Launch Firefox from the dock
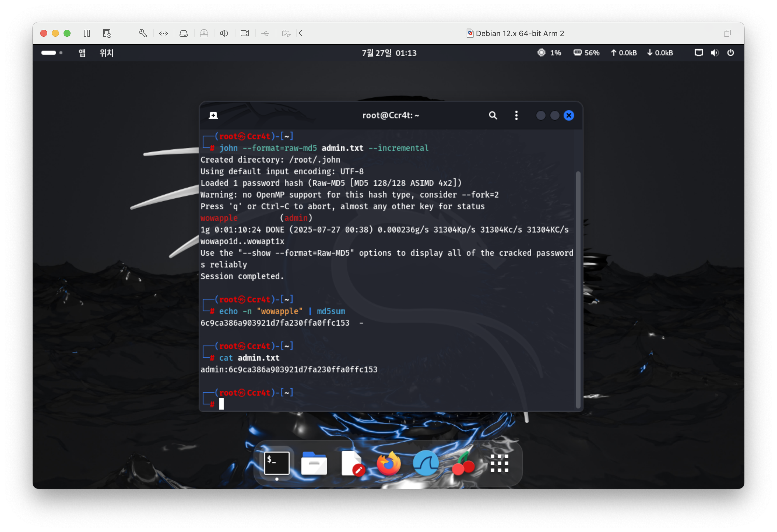 click(x=388, y=464)
